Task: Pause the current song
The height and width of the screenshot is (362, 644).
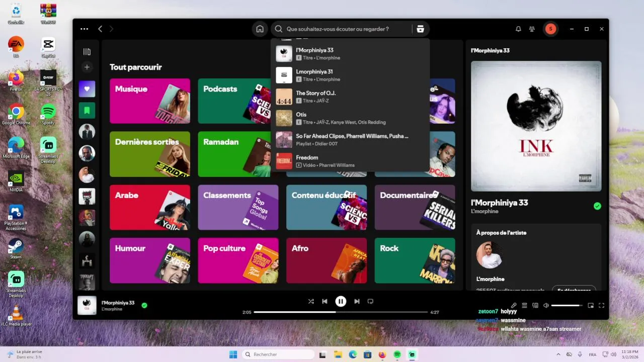Action: [341, 301]
